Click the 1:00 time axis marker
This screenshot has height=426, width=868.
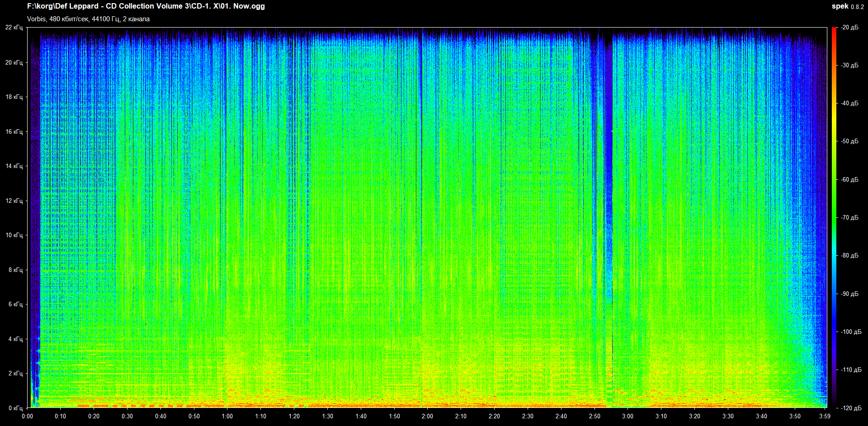coord(227,416)
